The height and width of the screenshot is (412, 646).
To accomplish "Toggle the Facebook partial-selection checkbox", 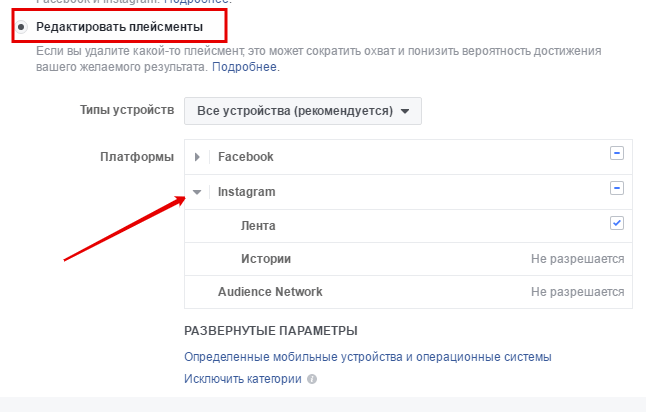I will click(x=617, y=153).
